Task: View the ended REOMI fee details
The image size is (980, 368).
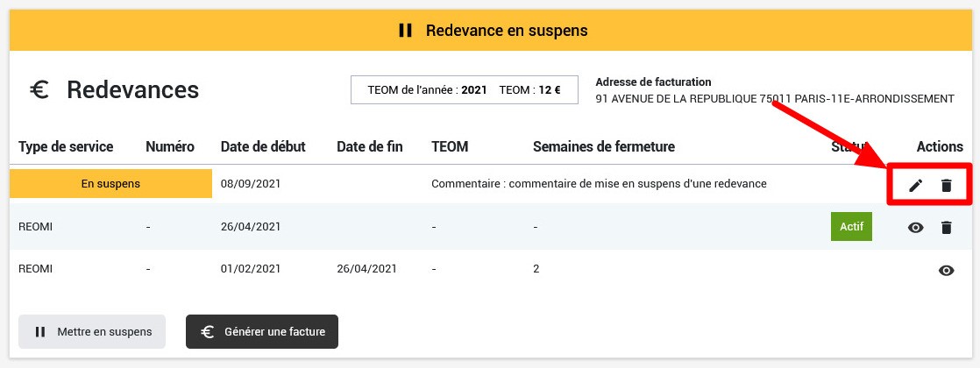Action: (x=946, y=271)
